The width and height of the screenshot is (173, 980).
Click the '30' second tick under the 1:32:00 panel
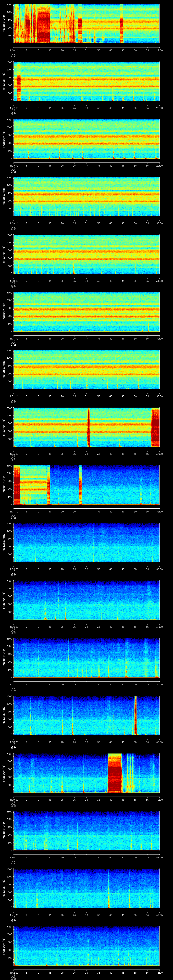click(x=87, y=396)
